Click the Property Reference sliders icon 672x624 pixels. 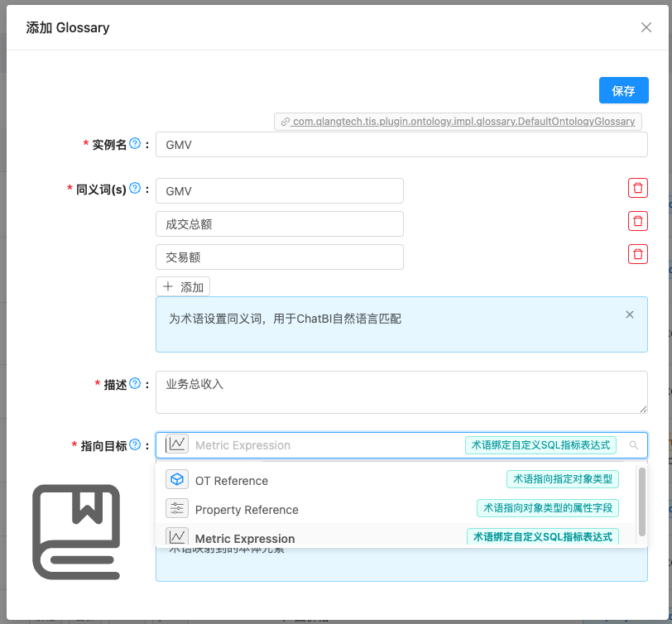tap(177, 508)
